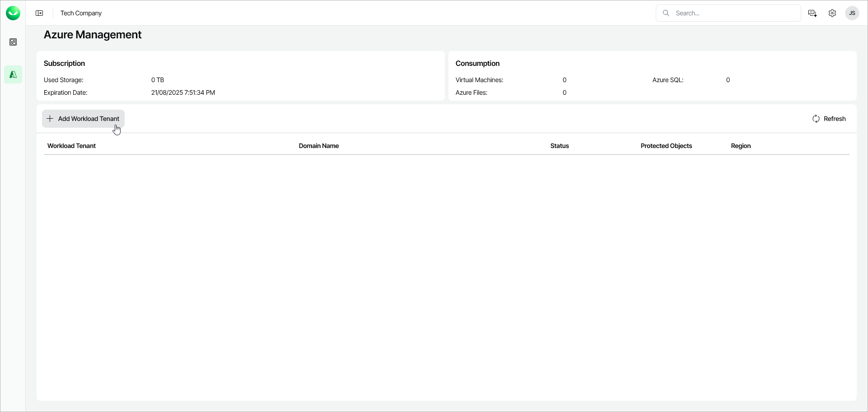The height and width of the screenshot is (412, 868).
Task: Sort by Protected Objects column header
Action: [x=666, y=146]
